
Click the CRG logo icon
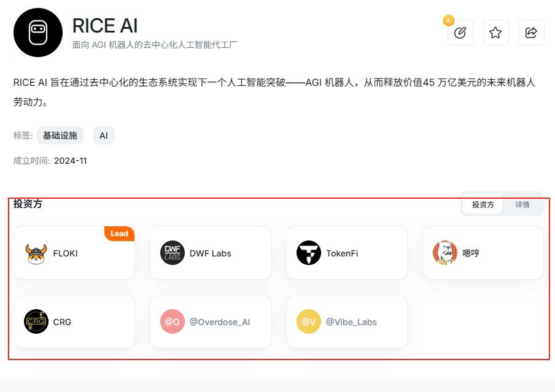[36, 321]
